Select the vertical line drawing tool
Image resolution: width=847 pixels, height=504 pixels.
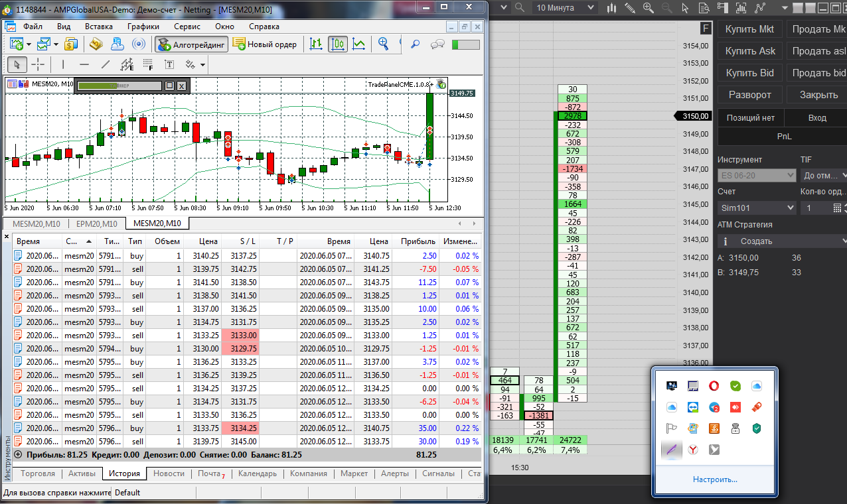pyautogui.click(x=63, y=64)
